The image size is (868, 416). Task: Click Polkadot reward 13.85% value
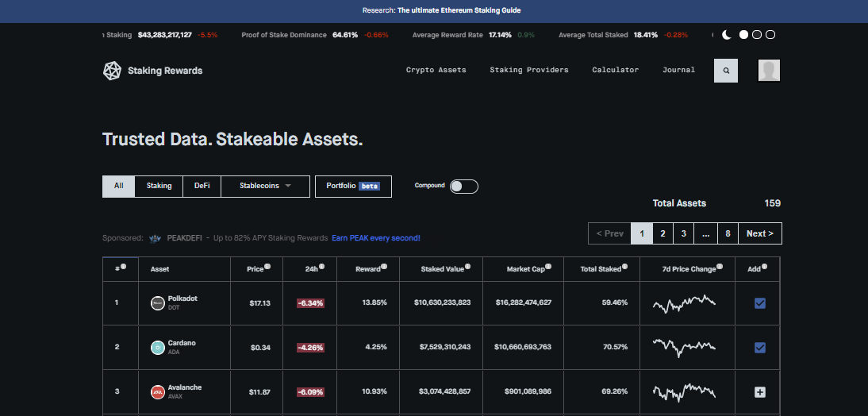coord(374,303)
